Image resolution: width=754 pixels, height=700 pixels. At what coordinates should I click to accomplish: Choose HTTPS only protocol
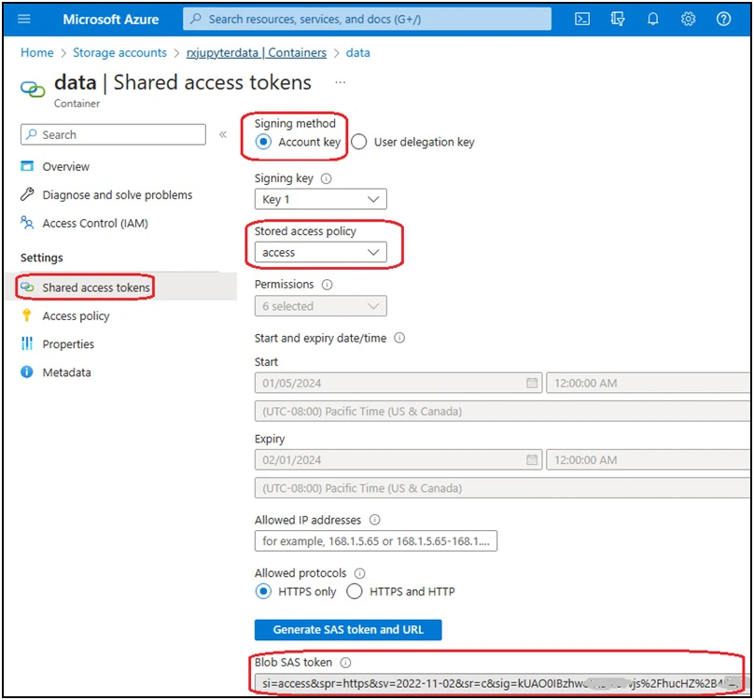click(263, 592)
